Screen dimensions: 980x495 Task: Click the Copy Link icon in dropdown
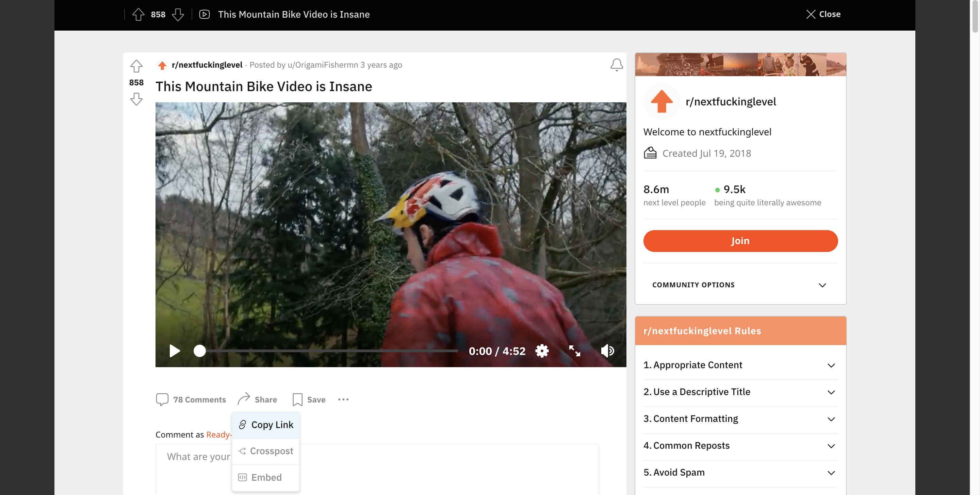[243, 424]
